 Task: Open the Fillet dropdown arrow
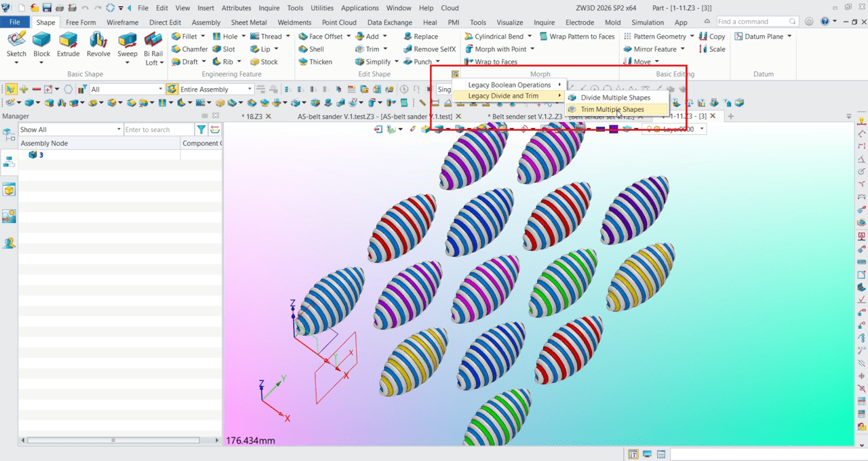coord(203,37)
